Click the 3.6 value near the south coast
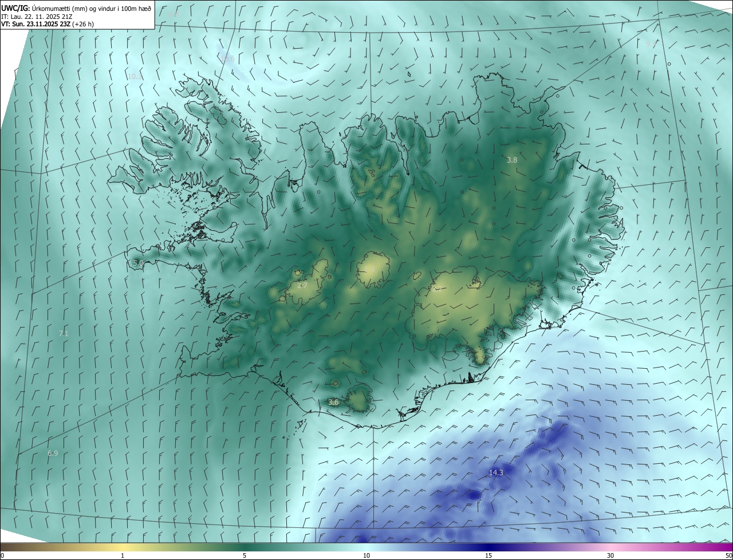The width and height of the screenshot is (733, 560). tap(333, 403)
